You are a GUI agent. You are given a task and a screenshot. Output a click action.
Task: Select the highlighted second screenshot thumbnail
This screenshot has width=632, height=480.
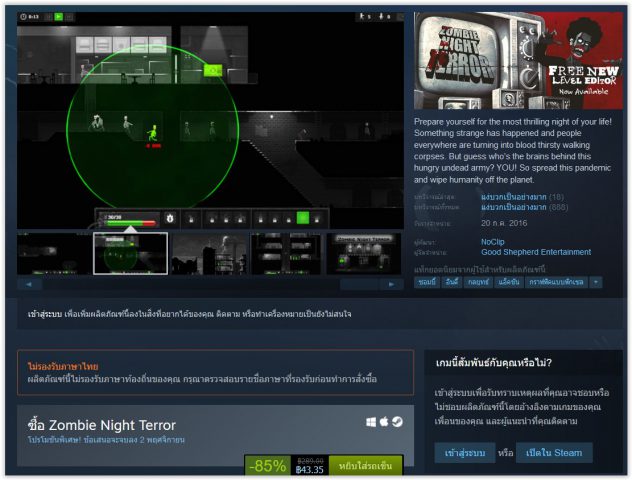pyautogui.click(x=130, y=253)
